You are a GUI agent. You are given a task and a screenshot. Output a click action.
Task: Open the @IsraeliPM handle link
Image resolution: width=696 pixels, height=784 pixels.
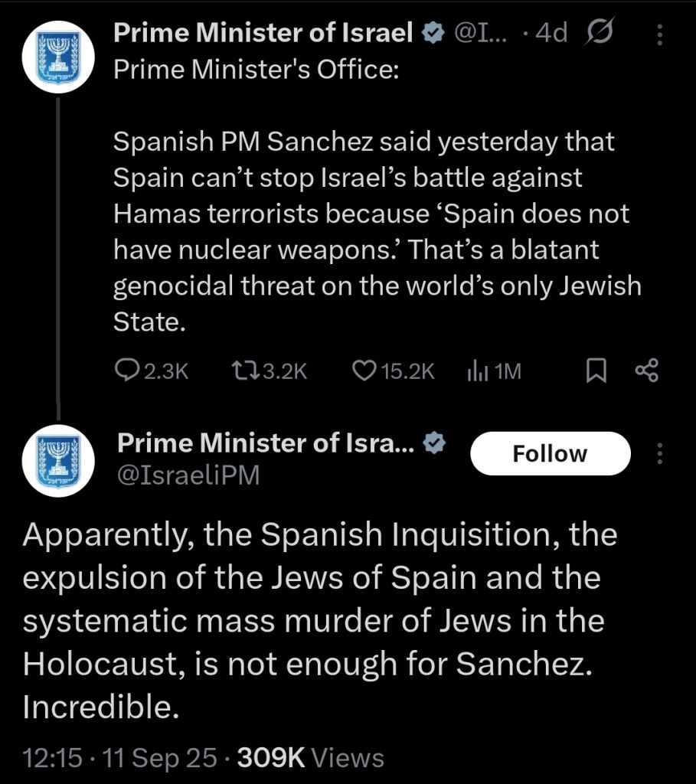coord(188,475)
